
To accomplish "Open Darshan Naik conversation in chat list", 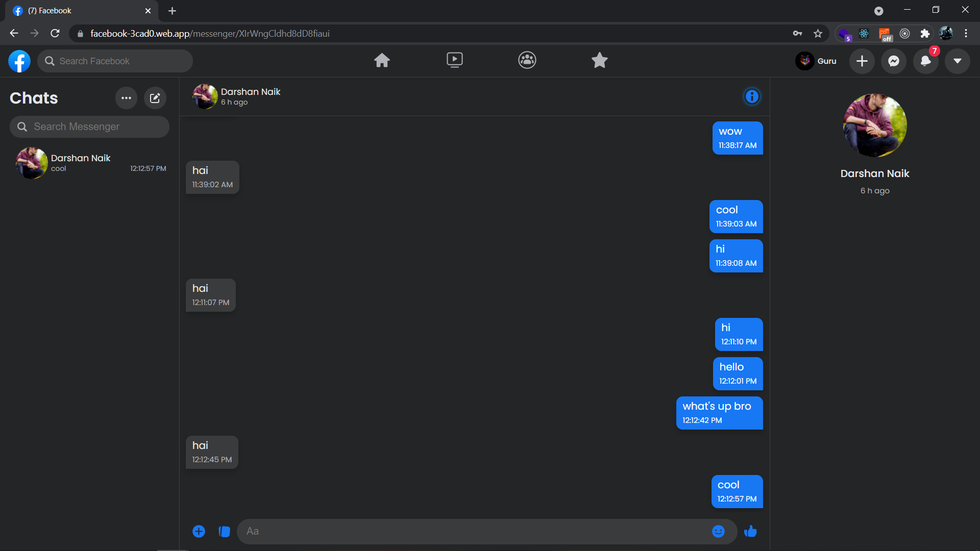I will (90, 163).
